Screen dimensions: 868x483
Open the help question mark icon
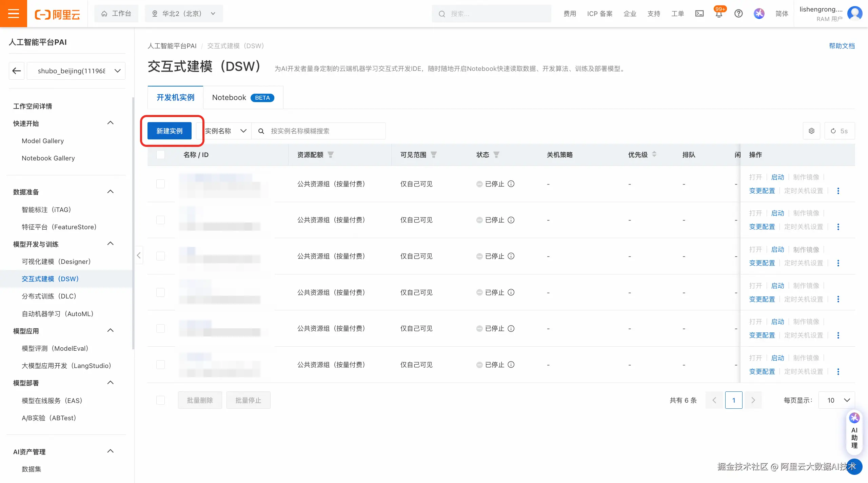pos(738,14)
